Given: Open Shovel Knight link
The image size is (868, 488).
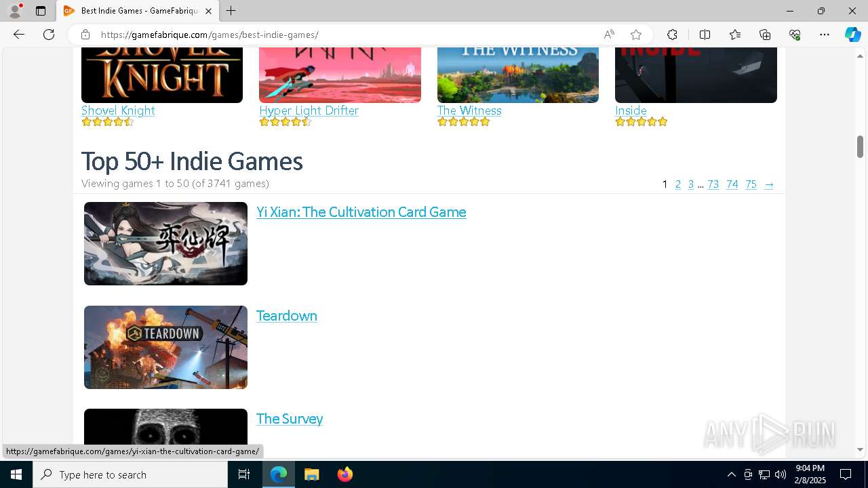Looking at the screenshot, I should point(118,110).
